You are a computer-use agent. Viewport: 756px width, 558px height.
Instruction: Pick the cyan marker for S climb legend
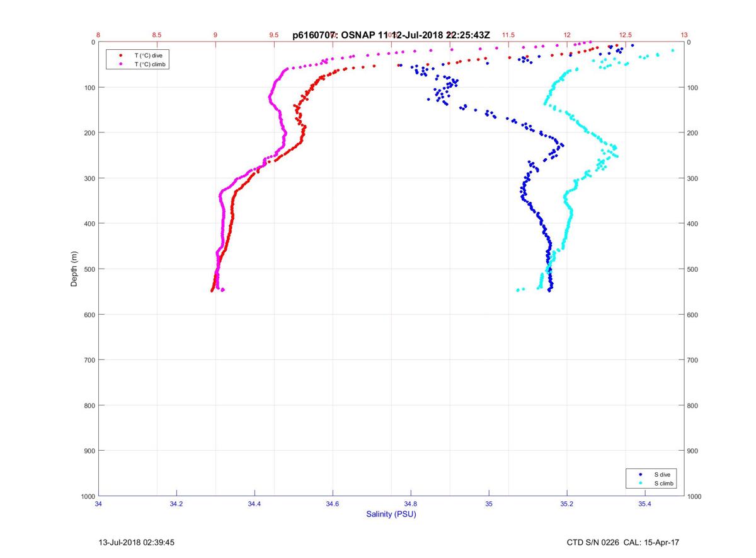641,483
